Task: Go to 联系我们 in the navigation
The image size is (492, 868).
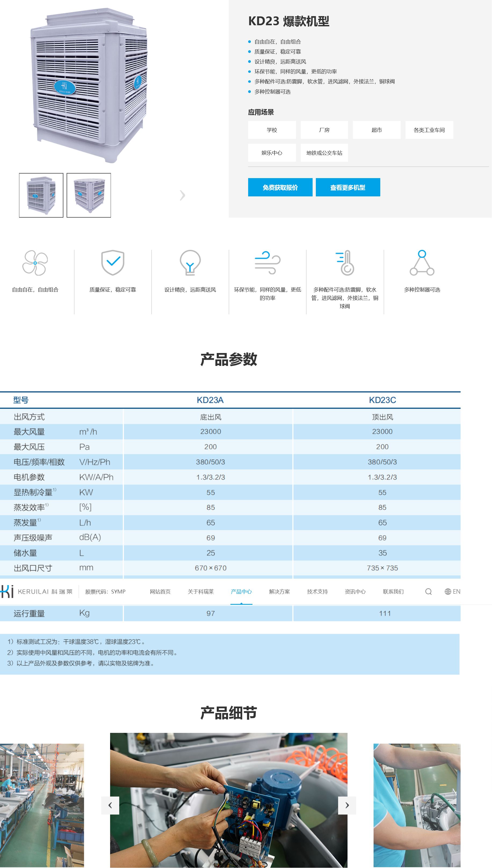Action: tap(393, 592)
